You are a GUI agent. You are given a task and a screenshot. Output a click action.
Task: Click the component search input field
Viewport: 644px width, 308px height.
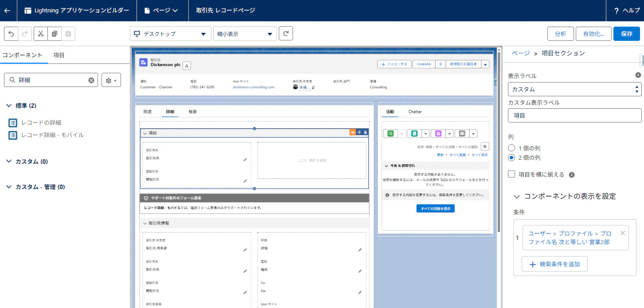tap(51, 80)
